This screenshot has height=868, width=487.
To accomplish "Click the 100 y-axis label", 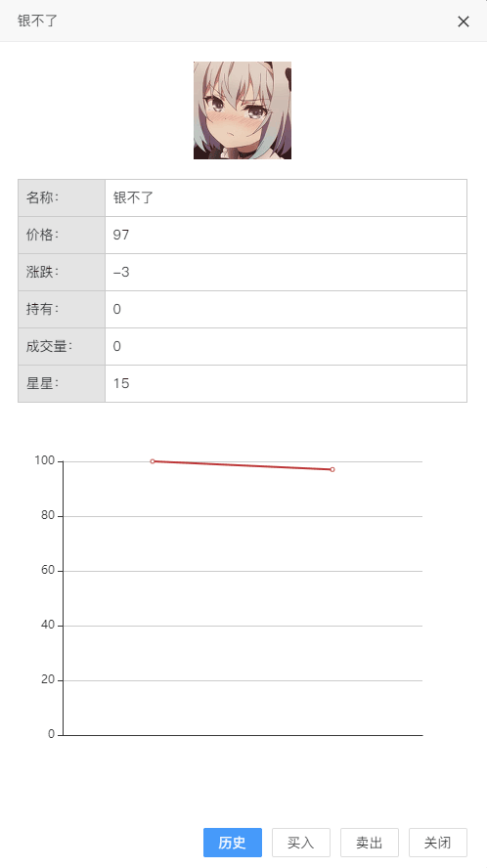I will 45,460.
